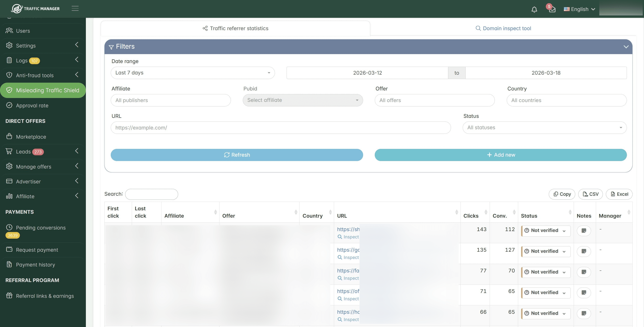Open Request payment page
The height and width of the screenshot is (327, 644).
click(x=43, y=250)
